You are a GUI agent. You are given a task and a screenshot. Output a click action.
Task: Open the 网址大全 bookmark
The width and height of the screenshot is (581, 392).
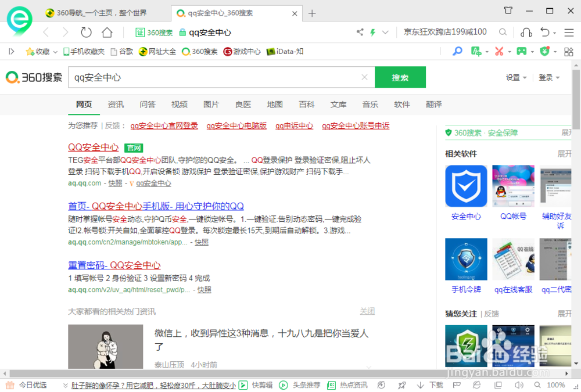pos(157,52)
